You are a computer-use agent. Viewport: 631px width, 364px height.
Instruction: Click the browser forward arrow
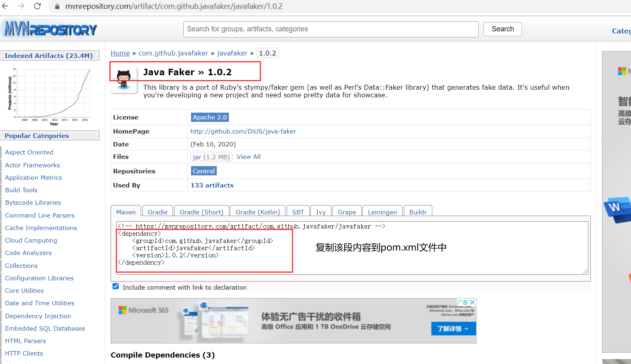tap(21, 6)
